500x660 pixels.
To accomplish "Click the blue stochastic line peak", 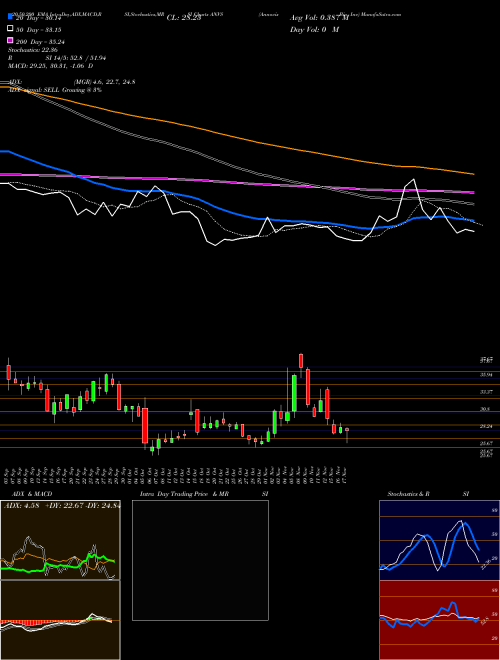I will (x=466, y=524).
